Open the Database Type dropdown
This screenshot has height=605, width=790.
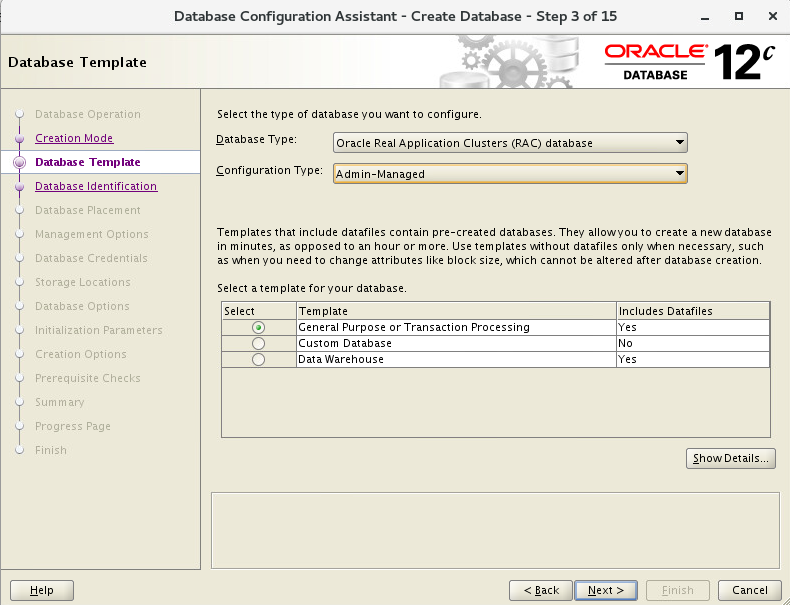click(x=510, y=143)
